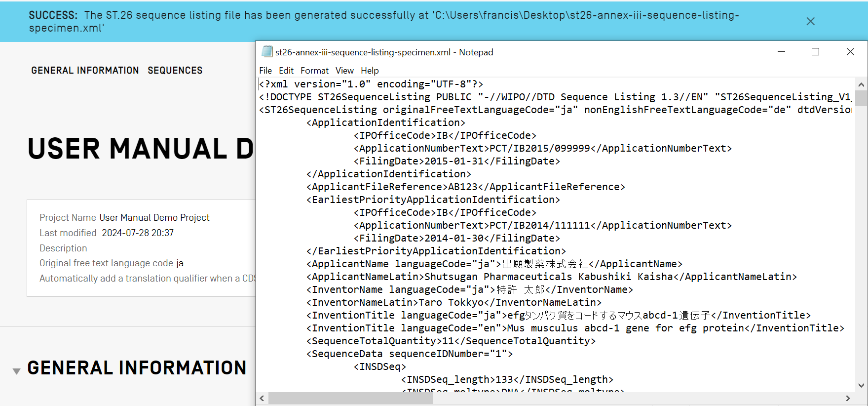The width and height of the screenshot is (868, 406).
Task: Click Notepad's vertical scroll up arrow
Action: pyautogui.click(x=861, y=84)
